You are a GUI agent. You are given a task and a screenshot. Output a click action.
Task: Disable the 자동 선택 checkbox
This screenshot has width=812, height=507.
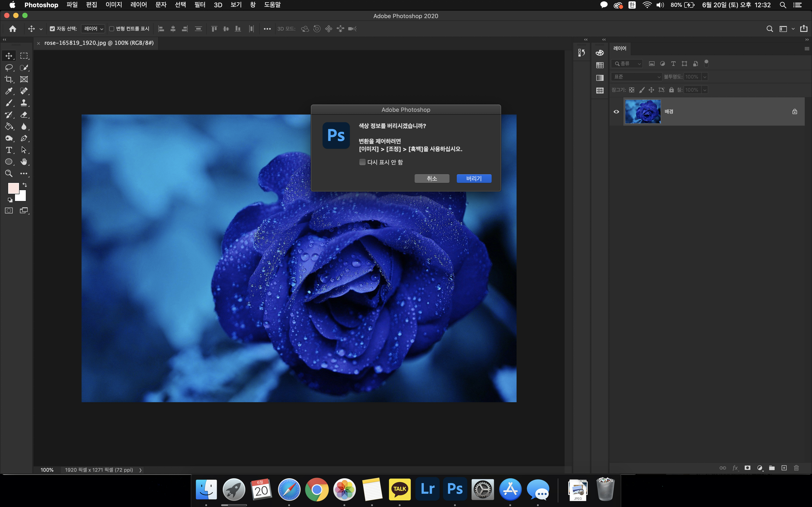[52, 29]
